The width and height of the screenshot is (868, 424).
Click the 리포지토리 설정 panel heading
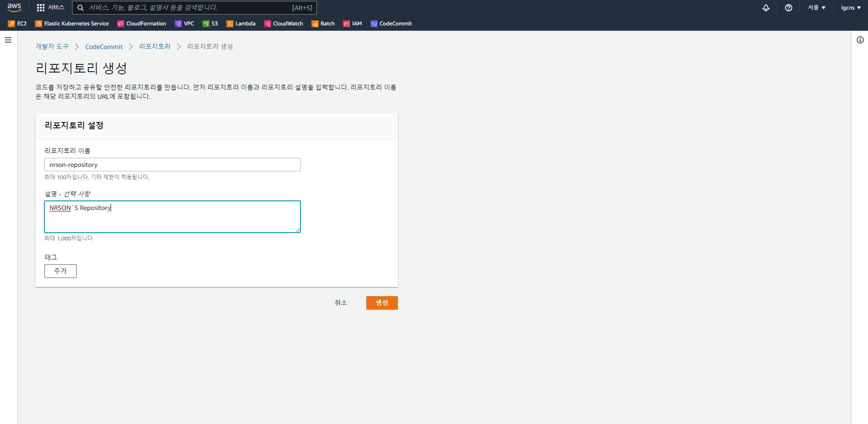tap(74, 126)
